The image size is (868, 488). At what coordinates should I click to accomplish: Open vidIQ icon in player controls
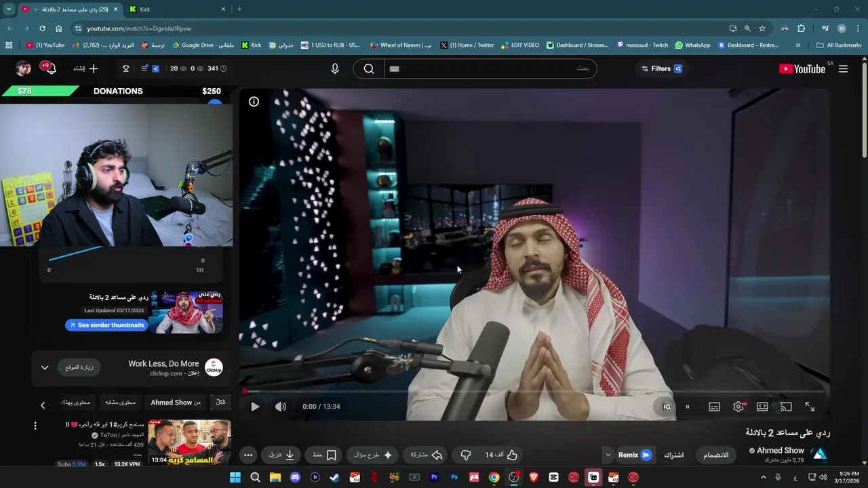667,407
